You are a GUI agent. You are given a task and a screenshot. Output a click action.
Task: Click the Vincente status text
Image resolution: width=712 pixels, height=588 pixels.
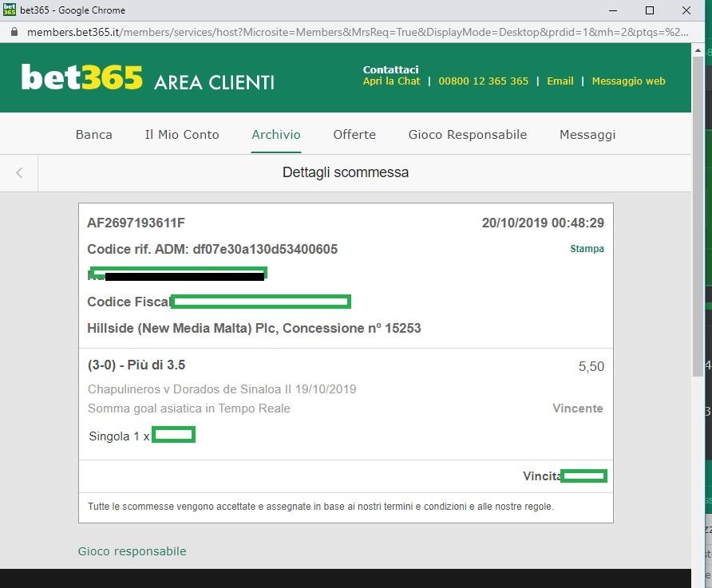pyautogui.click(x=578, y=408)
